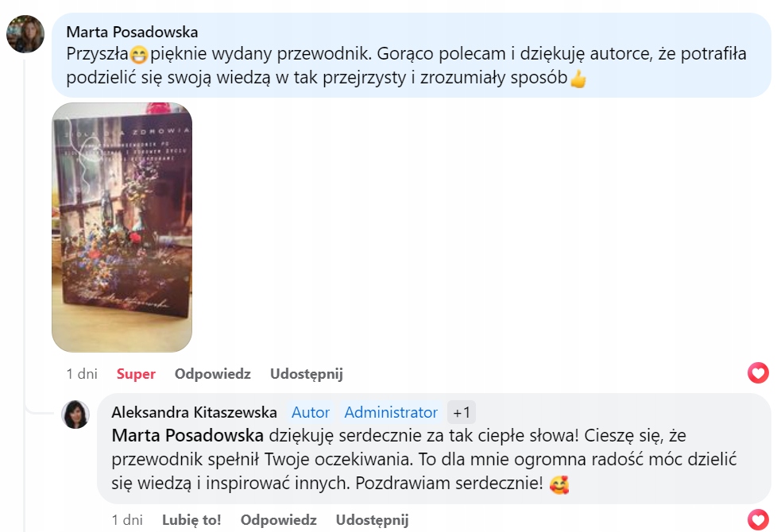Click the Autor badge

[x=310, y=412]
